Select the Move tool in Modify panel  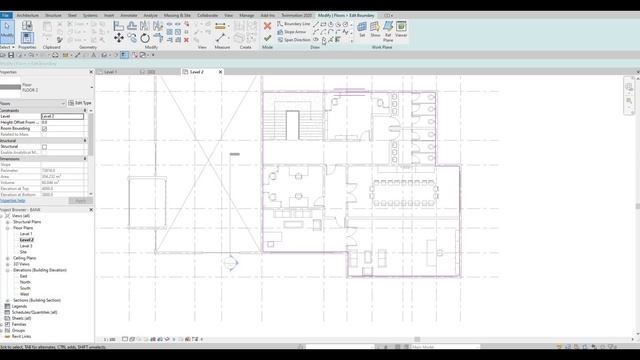119,38
